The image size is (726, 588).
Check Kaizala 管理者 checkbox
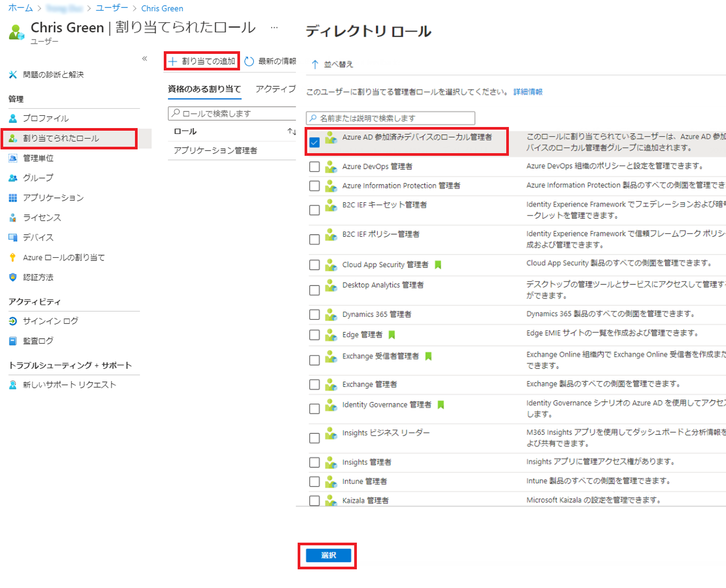tap(315, 501)
